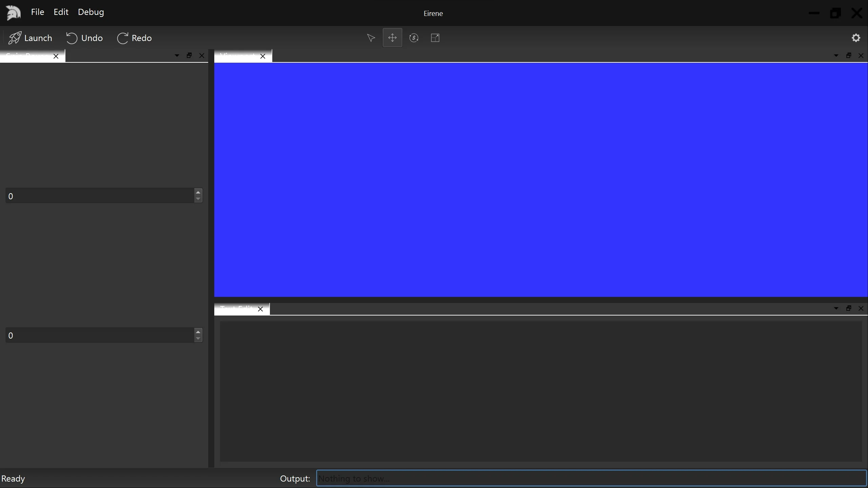Open the Viewport panel tab list dropdown
This screenshot has width=868, height=488.
(836, 56)
